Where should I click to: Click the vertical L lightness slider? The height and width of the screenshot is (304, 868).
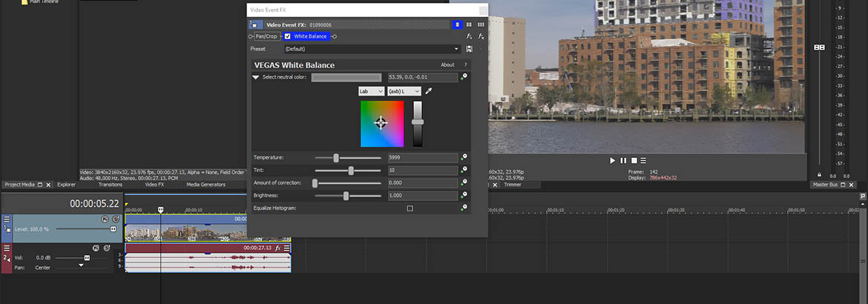click(418, 124)
